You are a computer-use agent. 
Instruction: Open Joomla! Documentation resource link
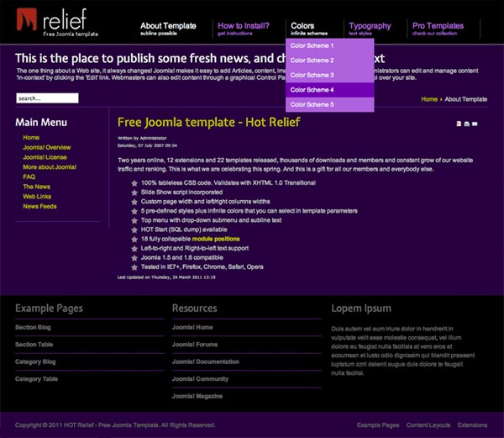pyautogui.click(x=206, y=361)
